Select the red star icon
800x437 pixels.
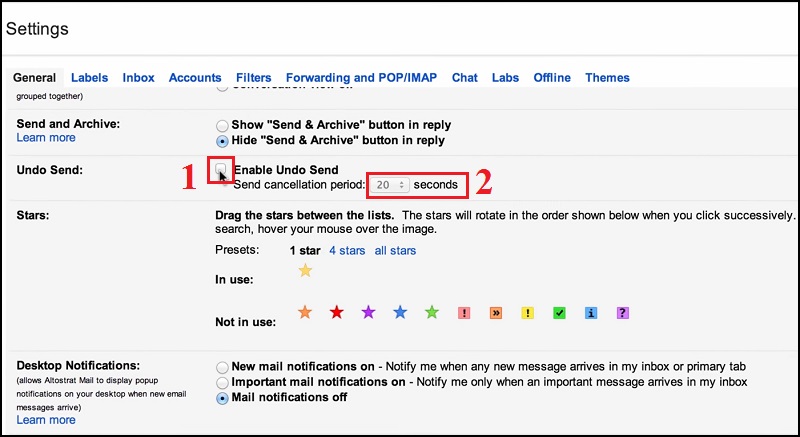tap(336, 313)
